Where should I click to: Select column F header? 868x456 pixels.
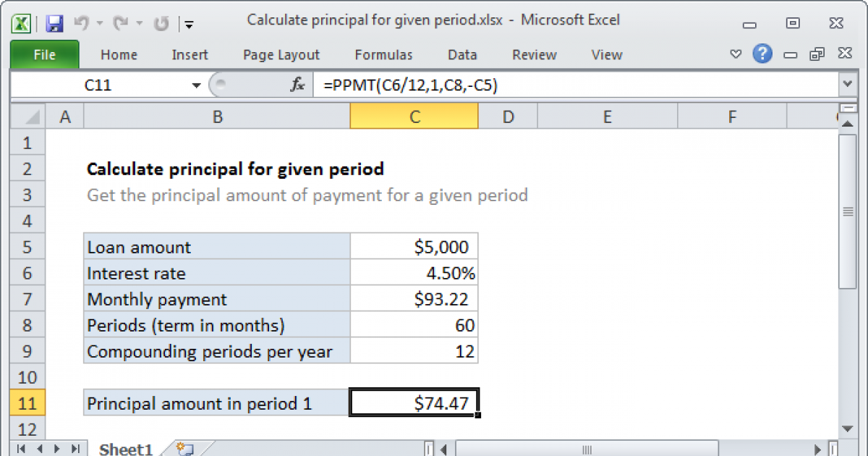[732, 117]
